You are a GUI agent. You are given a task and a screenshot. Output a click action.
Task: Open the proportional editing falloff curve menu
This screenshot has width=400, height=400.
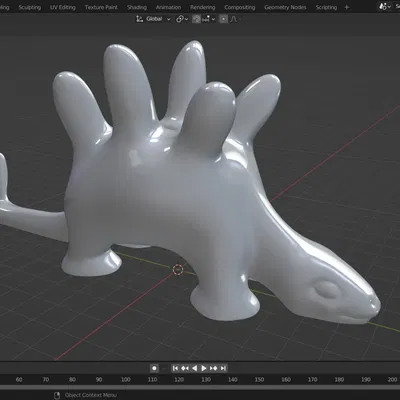[x=234, y=19]
